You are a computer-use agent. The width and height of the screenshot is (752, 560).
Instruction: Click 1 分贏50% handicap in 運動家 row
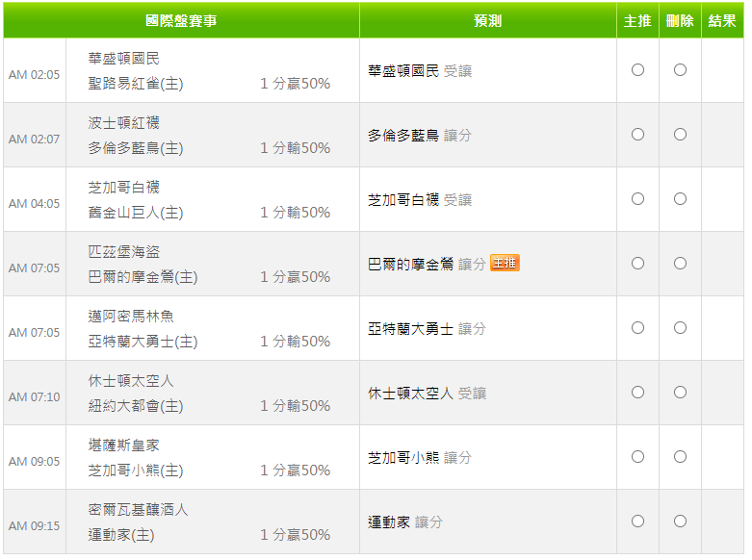295,535
